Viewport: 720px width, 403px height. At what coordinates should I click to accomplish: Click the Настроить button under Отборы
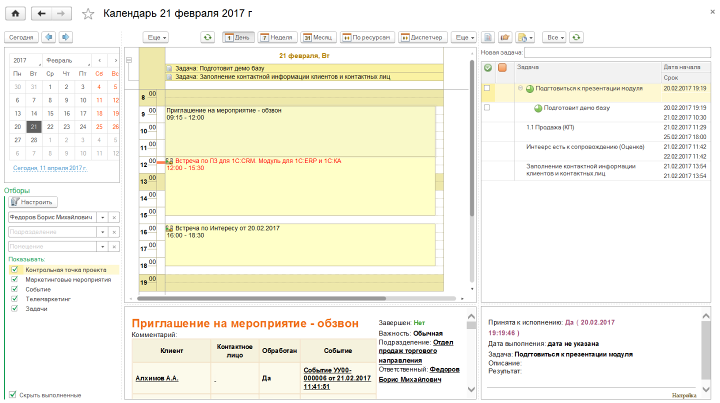click(31, 201)
